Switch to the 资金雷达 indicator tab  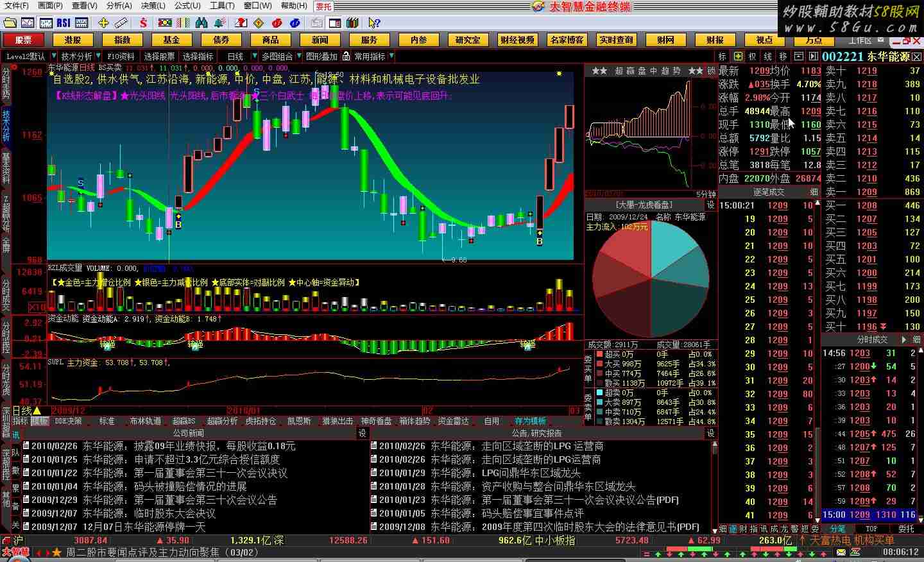[453, 421]
